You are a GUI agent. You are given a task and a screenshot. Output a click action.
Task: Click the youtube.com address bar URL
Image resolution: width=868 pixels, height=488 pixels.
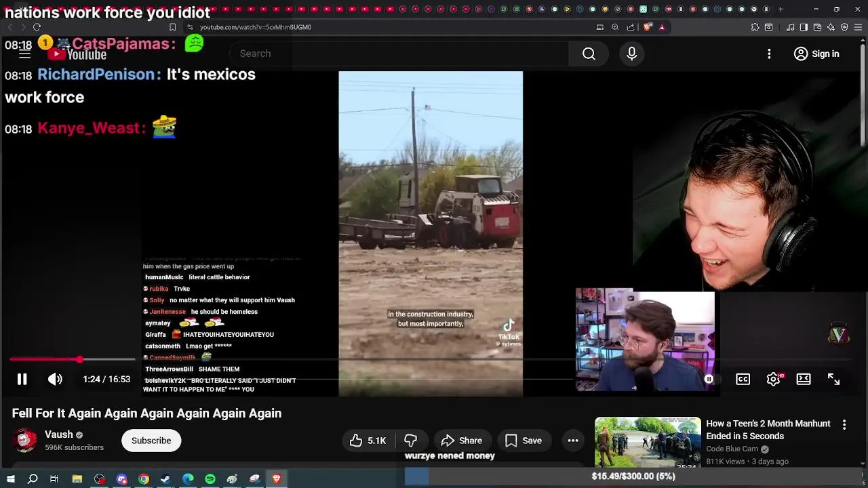click(x=256, y=27)
